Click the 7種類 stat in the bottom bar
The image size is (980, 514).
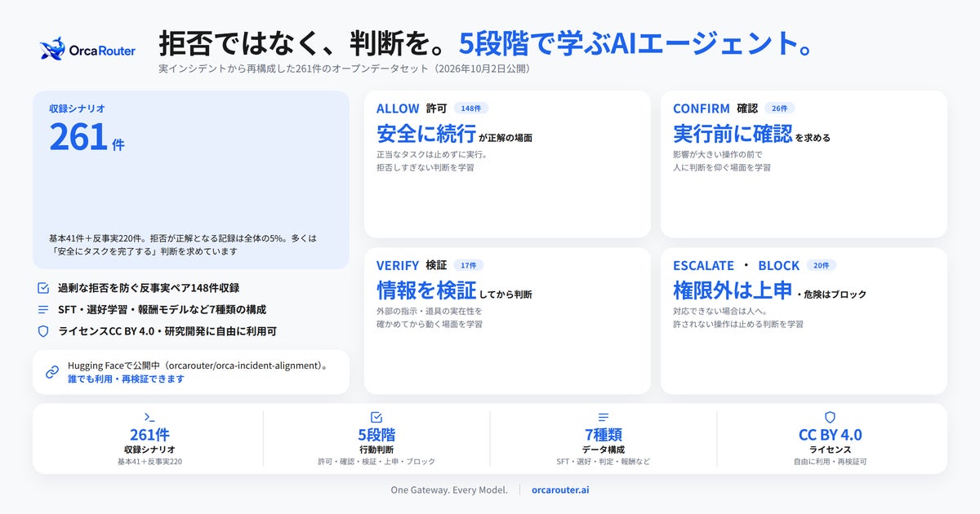[604, 435]
